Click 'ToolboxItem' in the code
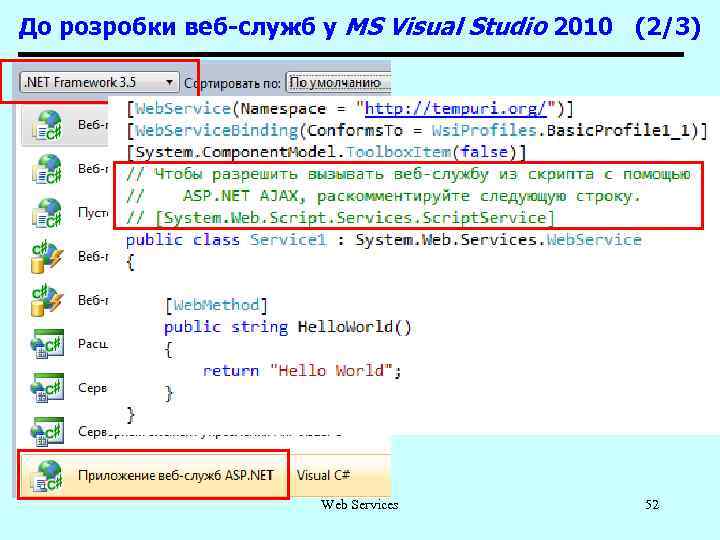This screenshot has height=540, width=720. pyautogui.click(x=398, y=152)
